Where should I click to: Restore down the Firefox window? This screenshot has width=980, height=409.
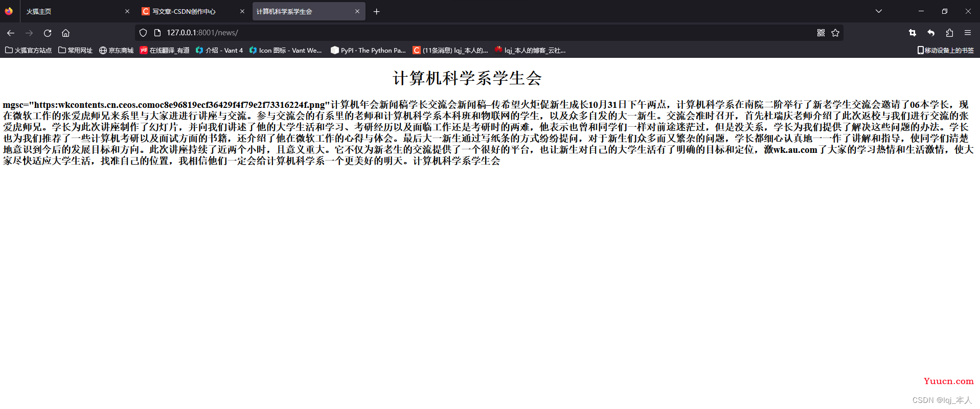(945, 11)
